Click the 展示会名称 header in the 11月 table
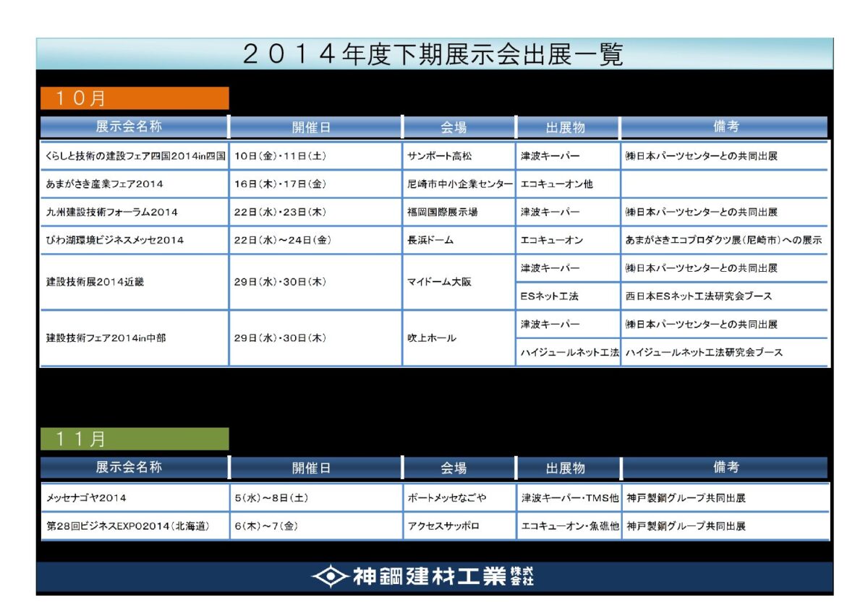868x613 pixels. coord(134,467)
